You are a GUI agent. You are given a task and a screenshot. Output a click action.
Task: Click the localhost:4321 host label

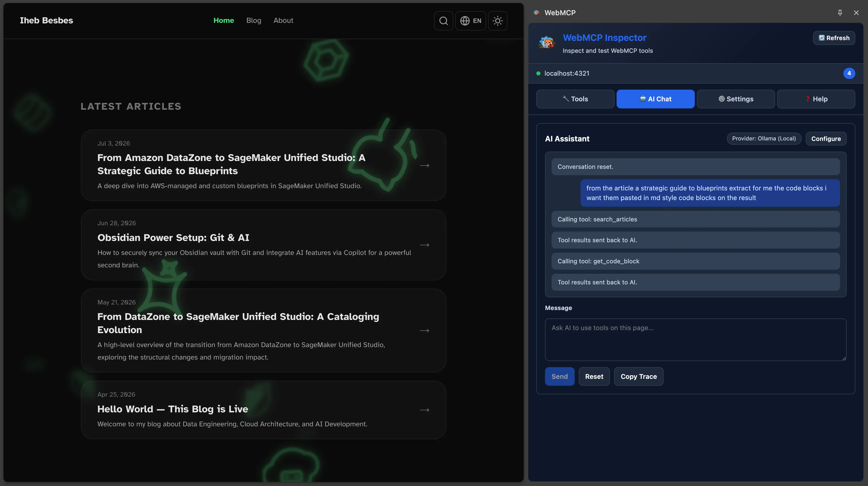pyautogui.click(x=567, y=73)
